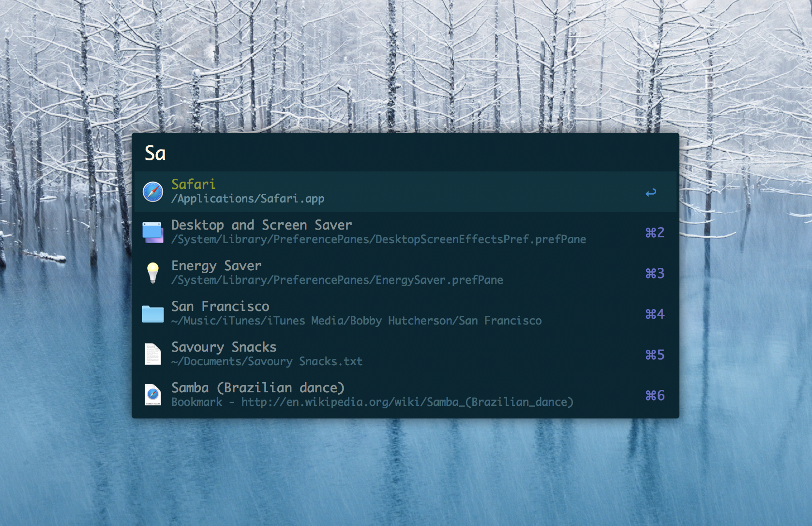Viewport: 812px width, 526px height.
Task: Click the return arrow icon on Safari row
Action: coord(651,193)
